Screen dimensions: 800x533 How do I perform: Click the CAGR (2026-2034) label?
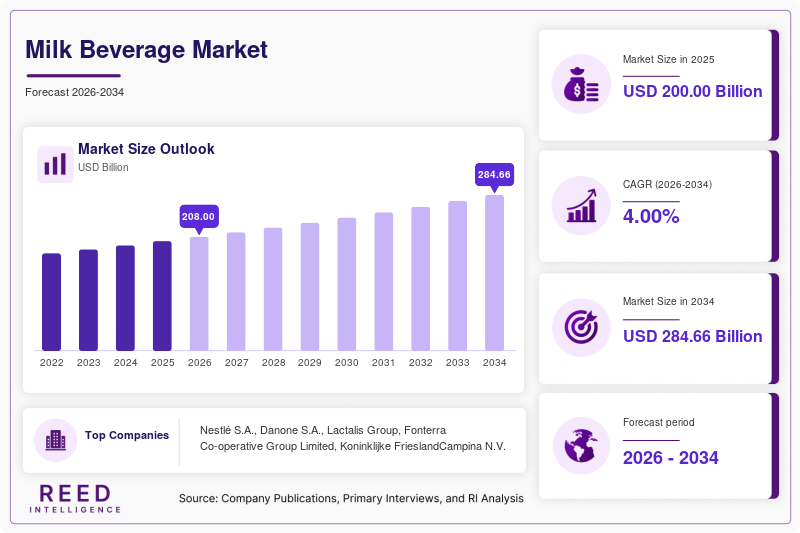point(667,184)
